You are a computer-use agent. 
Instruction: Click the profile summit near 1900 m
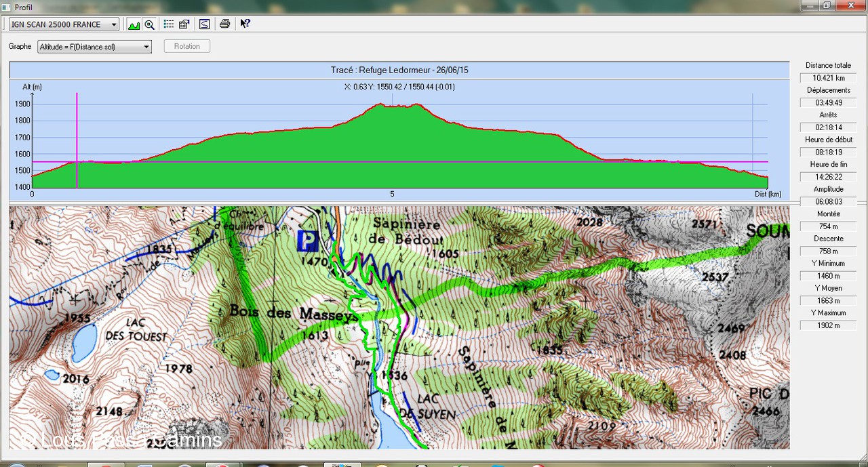pyautogui.click(x=380, y=105)
